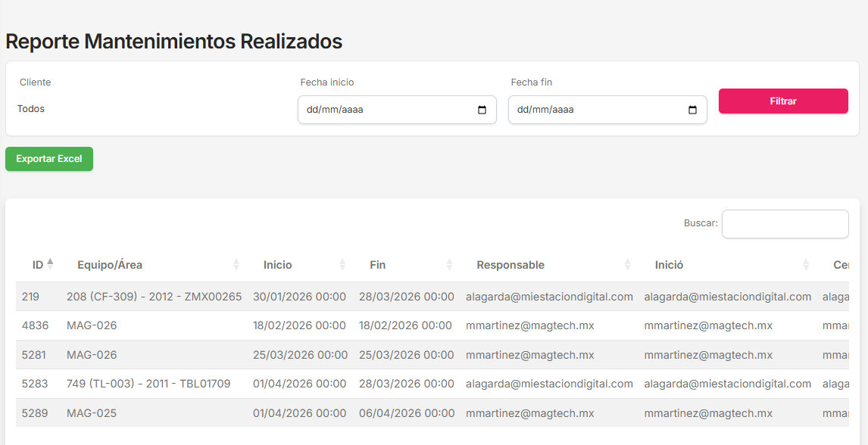
Task: Click sort arrows in Responsable header
Action: [627, 264]
